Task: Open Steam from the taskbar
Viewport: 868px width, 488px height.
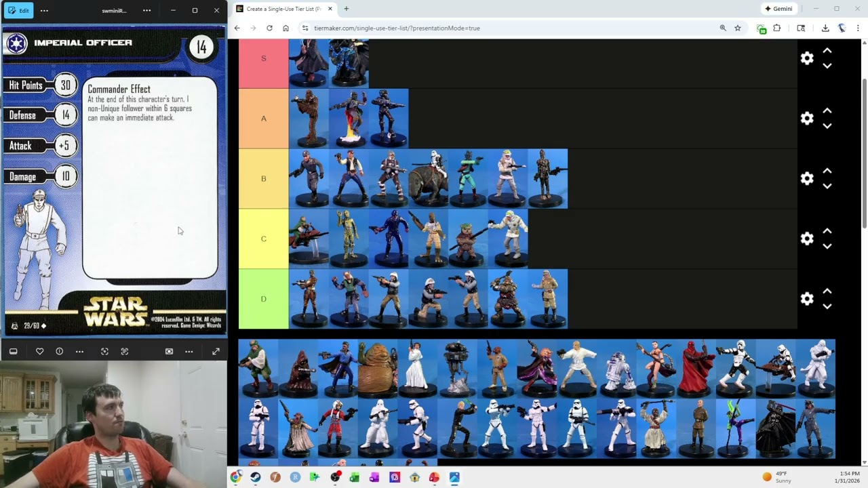Action: [255, 477]
